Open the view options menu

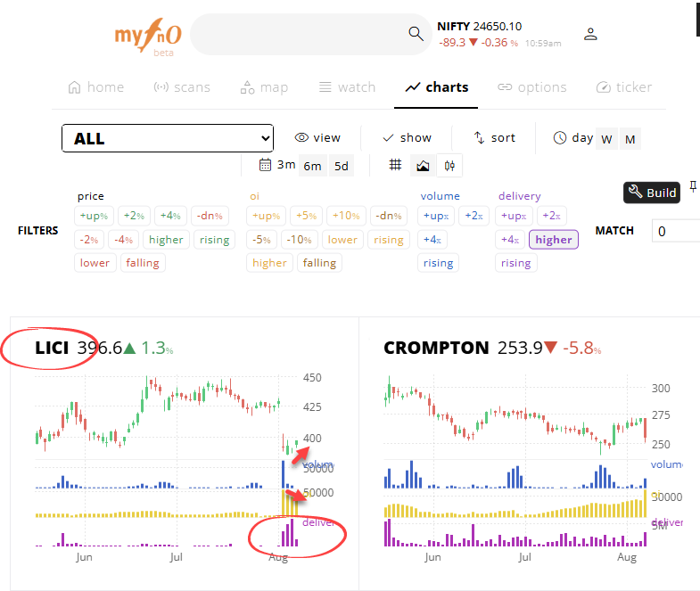point(317,138)
